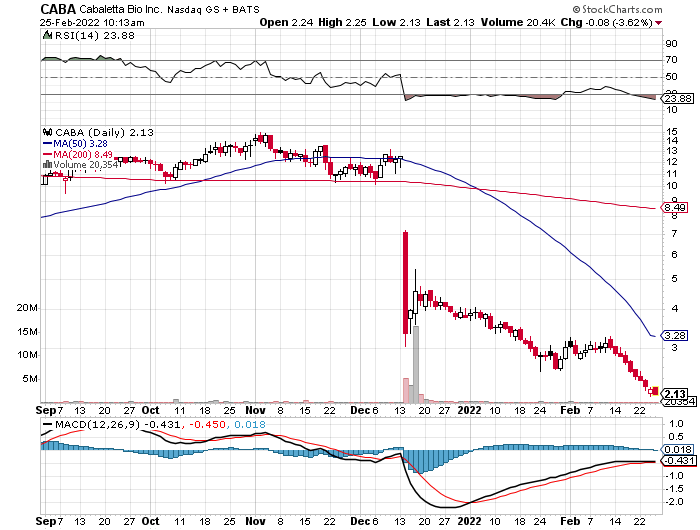Click the MA(50) 3.28 legend text

point(80,143)
